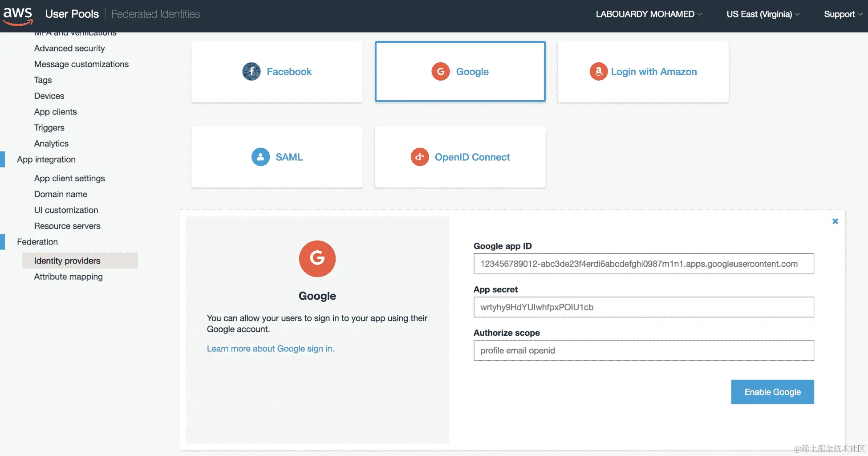Open Learn more about Google sign in link
Image resolution: width=868 pixels, height=456 pixels.
270,349
